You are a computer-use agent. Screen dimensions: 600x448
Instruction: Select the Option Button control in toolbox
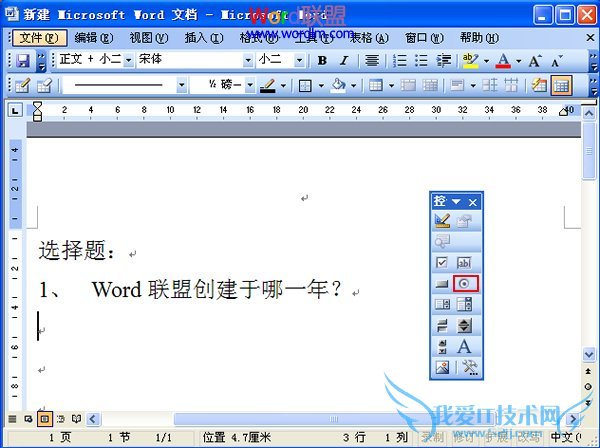[x=465, y=284]
